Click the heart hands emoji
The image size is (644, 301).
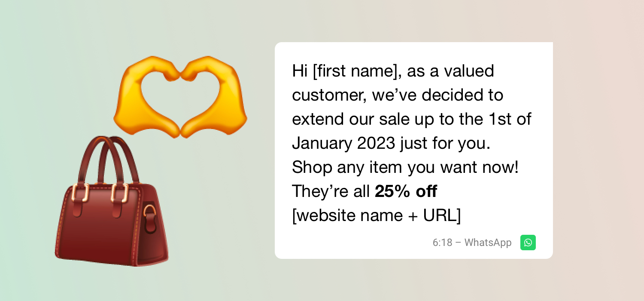(180, 97)
